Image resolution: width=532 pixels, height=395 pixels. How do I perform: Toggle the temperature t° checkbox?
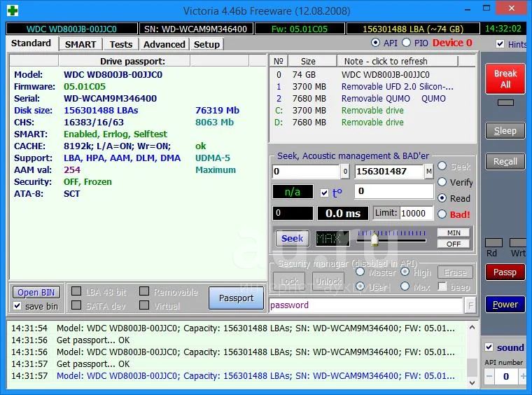[324, 193]
